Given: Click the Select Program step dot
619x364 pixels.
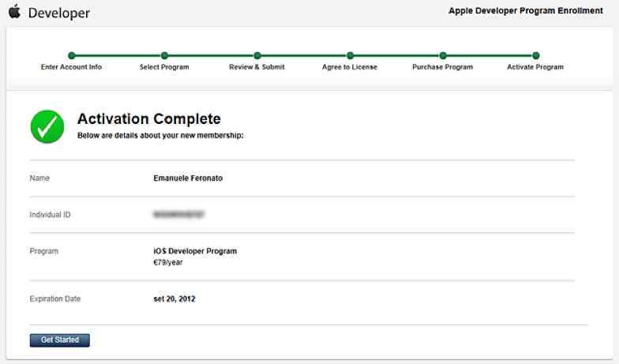Looking at the screenshot, I should click(164, 56).
